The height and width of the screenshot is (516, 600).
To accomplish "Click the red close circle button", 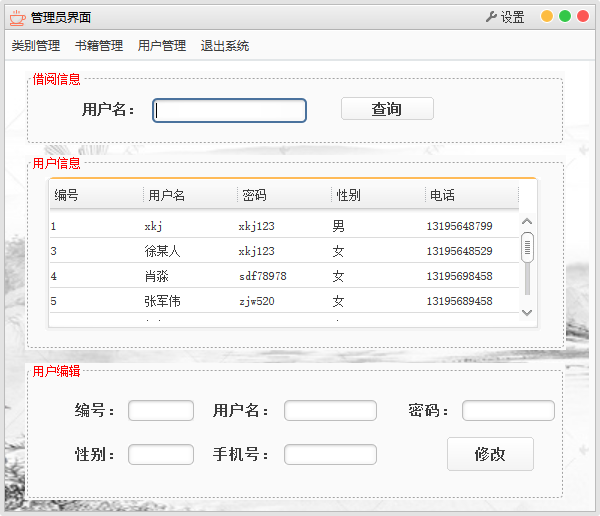I will click(x=583, y=16).
